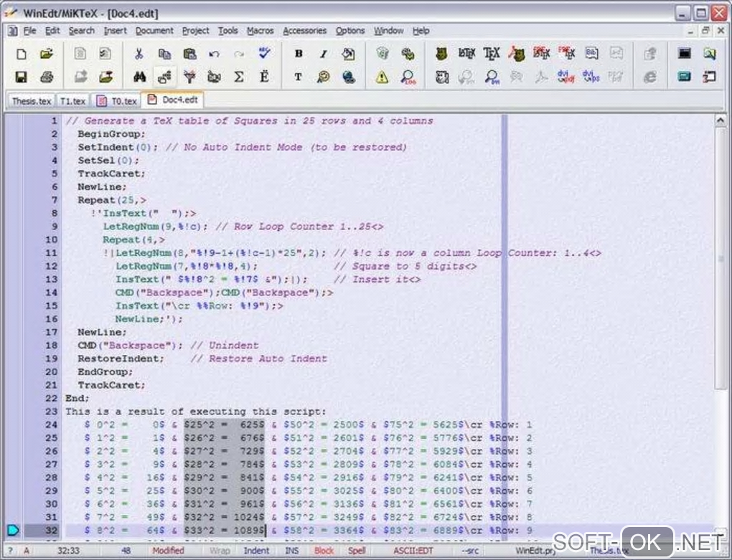Open the Tools menu
Screen dimensions: 732x560
point(227,31)
